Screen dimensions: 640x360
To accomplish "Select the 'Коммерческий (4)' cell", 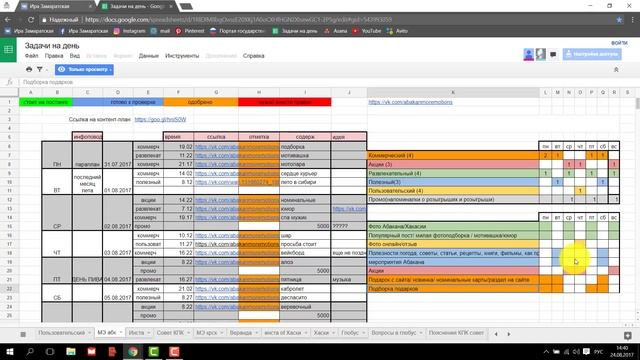I will tap(453, 156).
